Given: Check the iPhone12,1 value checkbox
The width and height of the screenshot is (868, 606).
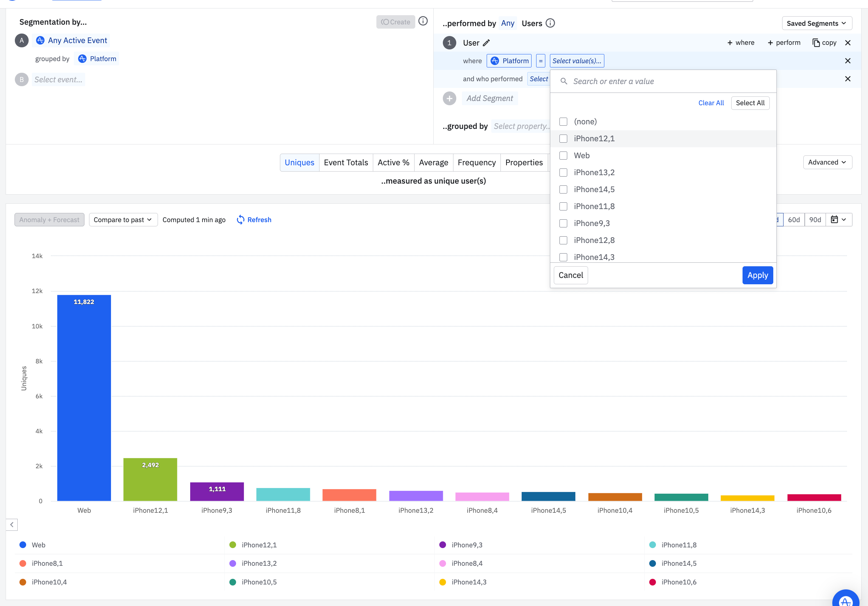Looking at the screenshot, I should 563,139.
